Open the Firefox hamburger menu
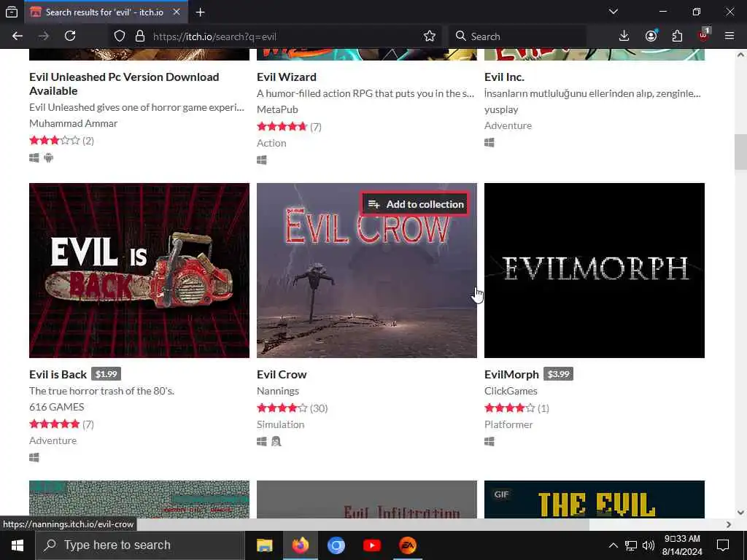The height and width of the screenshot is (560, 747). [x=729, y=36]
